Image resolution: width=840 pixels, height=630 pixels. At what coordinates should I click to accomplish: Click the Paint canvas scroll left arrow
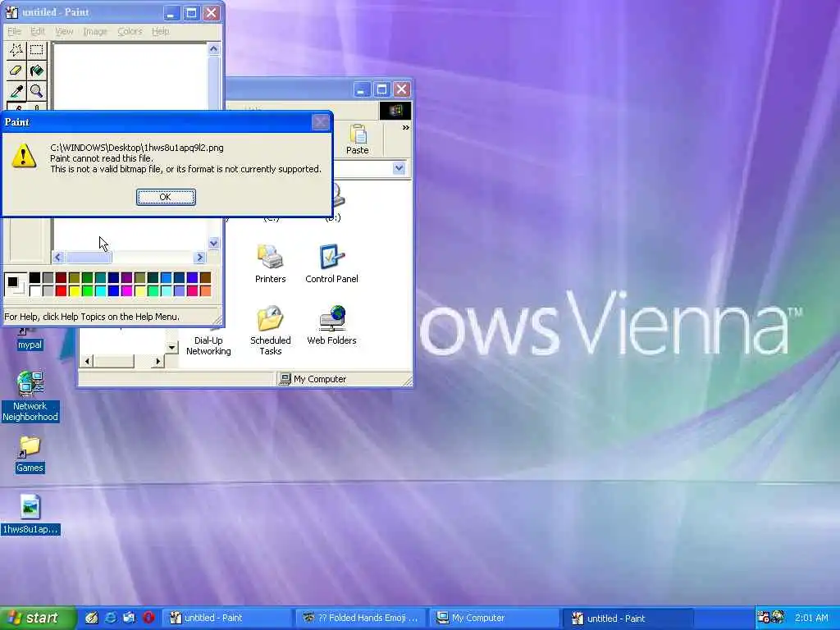(x=58, y=257)
